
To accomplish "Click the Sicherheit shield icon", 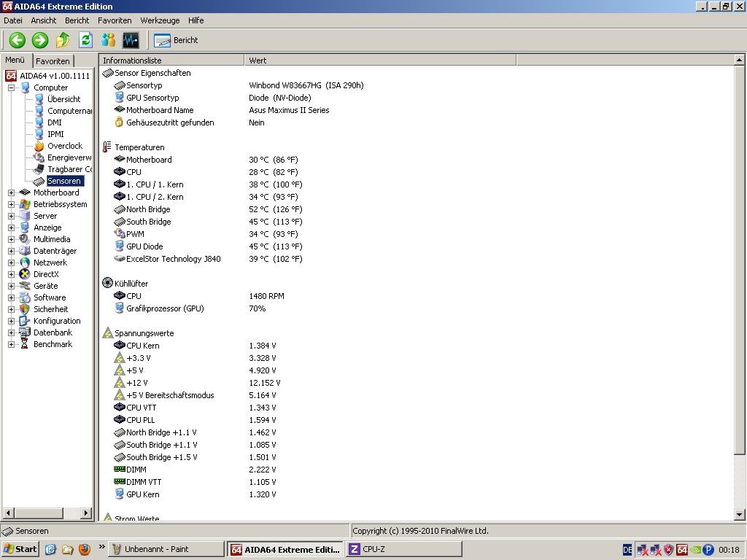I will click(25, 309).
